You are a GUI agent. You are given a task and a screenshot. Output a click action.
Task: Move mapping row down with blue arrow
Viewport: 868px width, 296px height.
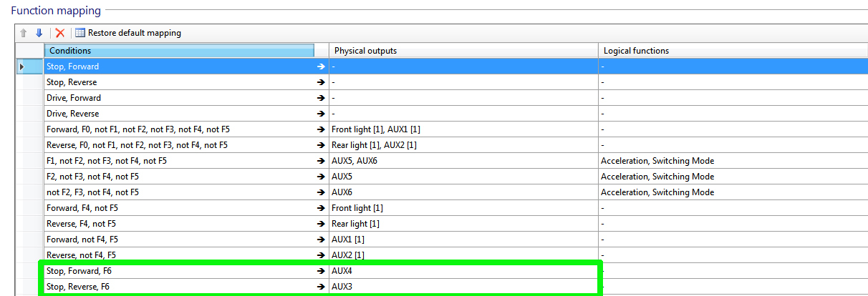pos(39,33)
